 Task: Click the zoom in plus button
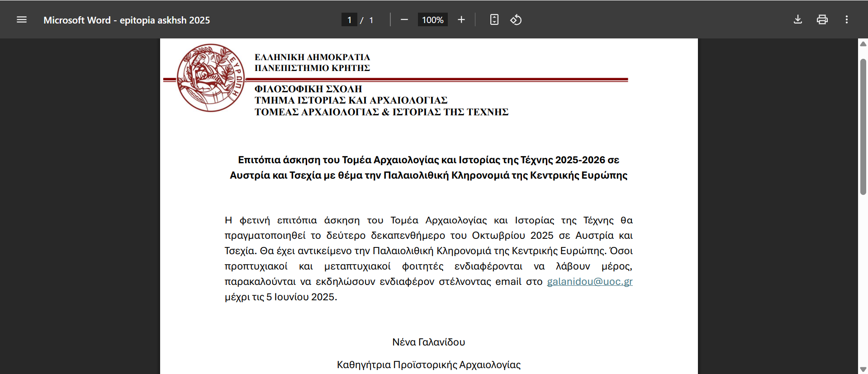tap(461, 19)
